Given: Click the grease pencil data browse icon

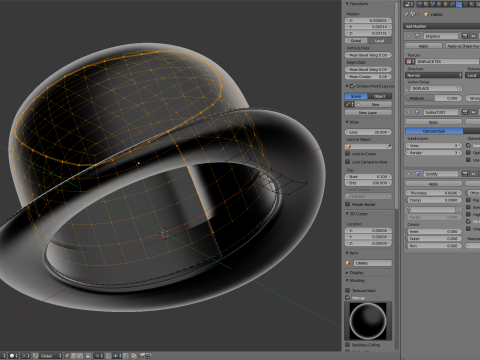Looking at the screenshot, I should tap(349, 104).
